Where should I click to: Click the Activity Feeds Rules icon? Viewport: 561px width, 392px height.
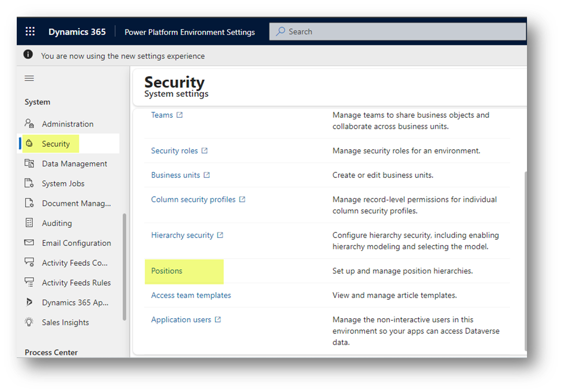[x=29, y=283]
